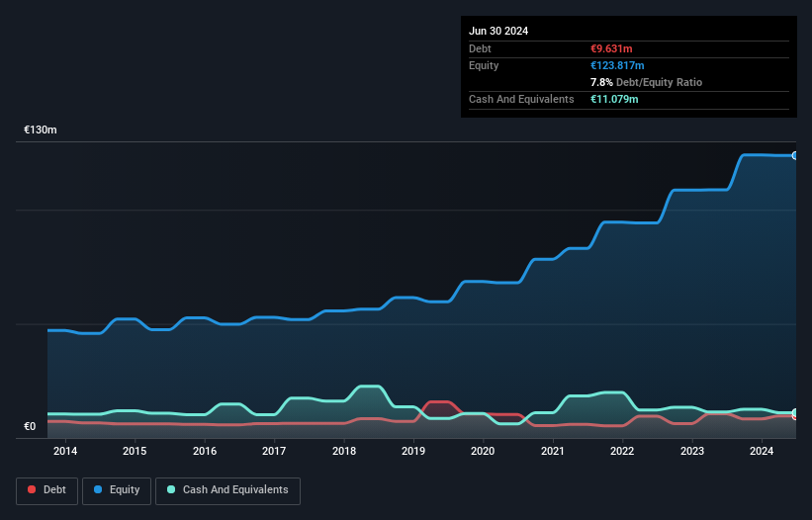Viewport: 812px width, 520px height.
Task: Click the €130m y-axis label
Action: (41, 130)
